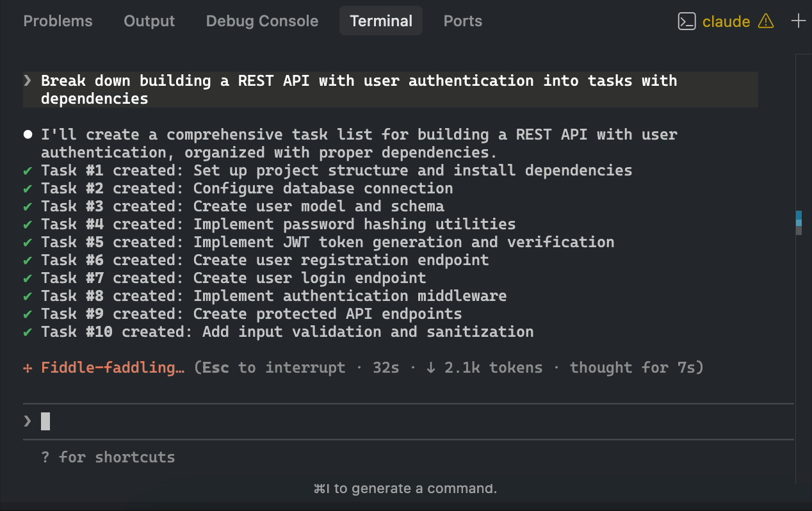Activate the Terminal tab
This screenshot has height=511, width=812.
(x=381, y=21)
